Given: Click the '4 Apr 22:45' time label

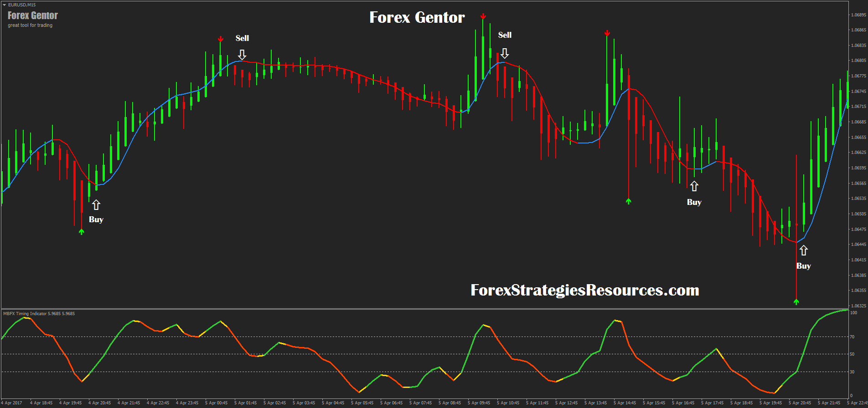Looking at the screenshot, I should [x=158, y=403].
